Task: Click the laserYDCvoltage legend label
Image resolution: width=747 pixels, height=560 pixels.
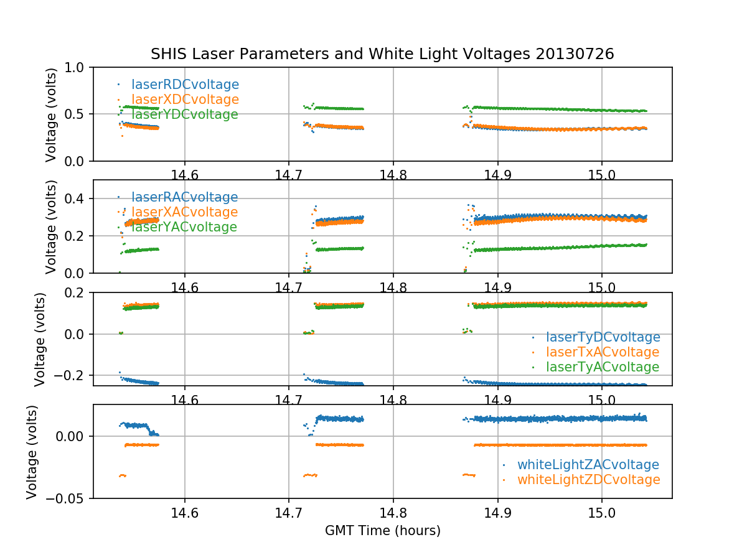Action: coord(185,114)
